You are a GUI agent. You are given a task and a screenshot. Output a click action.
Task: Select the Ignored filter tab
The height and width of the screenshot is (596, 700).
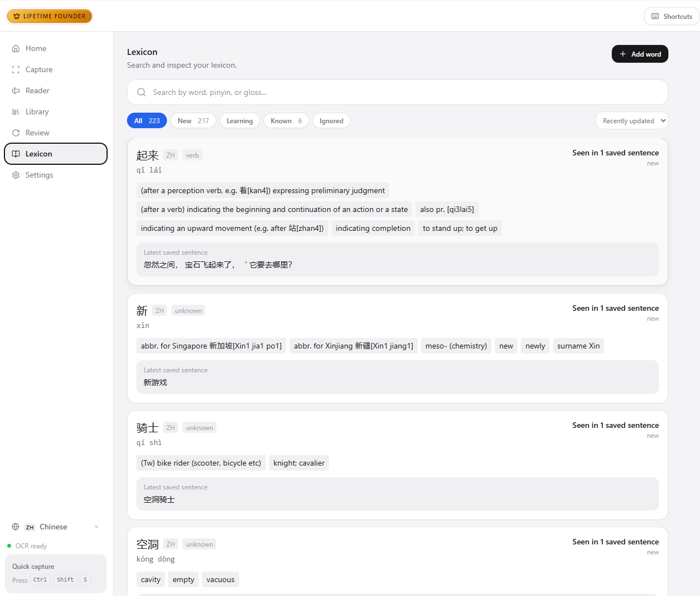(331, 120)
